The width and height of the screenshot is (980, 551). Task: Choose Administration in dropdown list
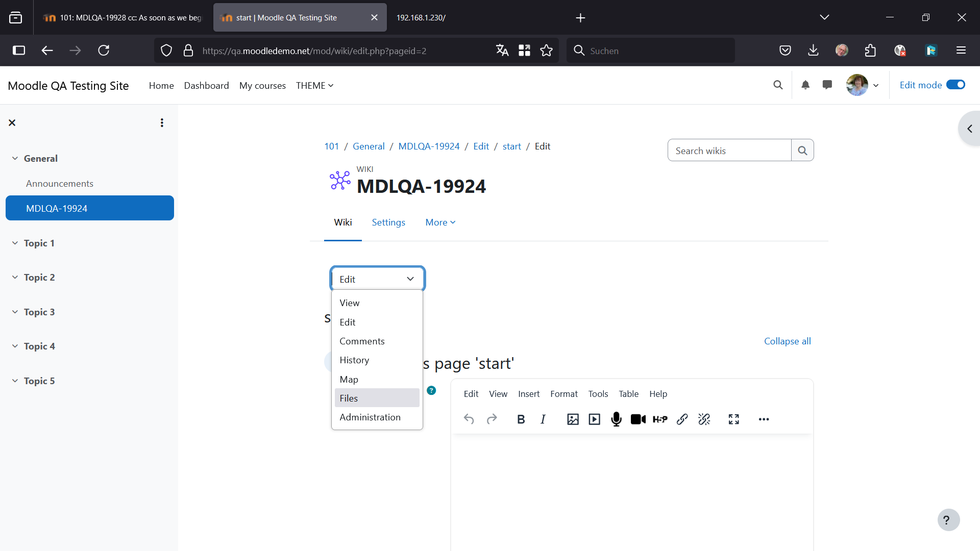(x=377, y=417)
